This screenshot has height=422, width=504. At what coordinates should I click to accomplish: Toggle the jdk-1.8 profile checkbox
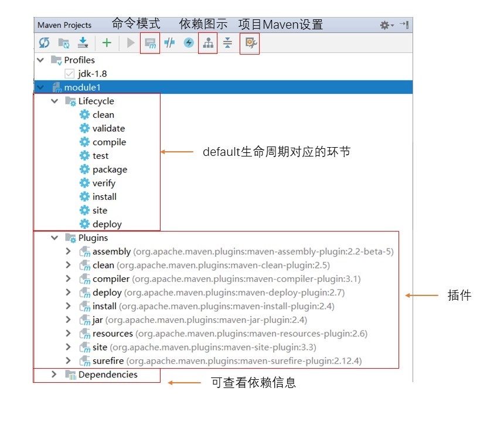coord(69,74)
